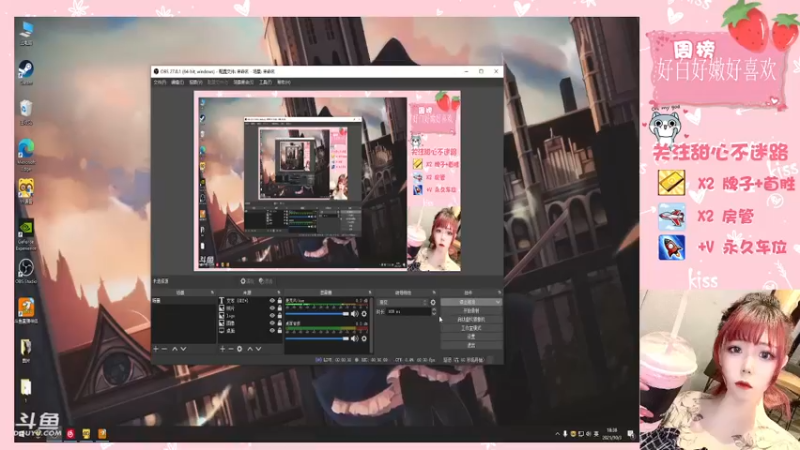This screenshot has height=450, width=800.
Task: Toggle the lock on the logo source
Action: pyautogui.click(x=280, y=315)
